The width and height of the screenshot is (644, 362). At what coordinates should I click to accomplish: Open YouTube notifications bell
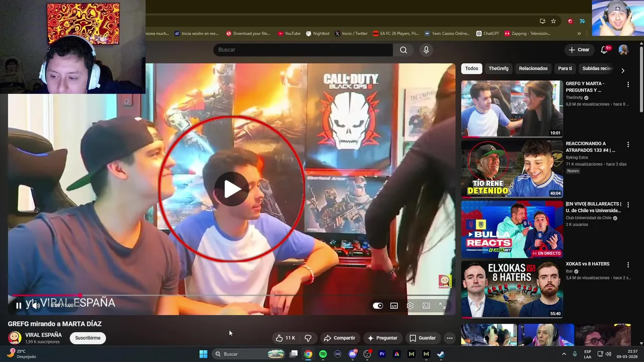coord(605,50)
